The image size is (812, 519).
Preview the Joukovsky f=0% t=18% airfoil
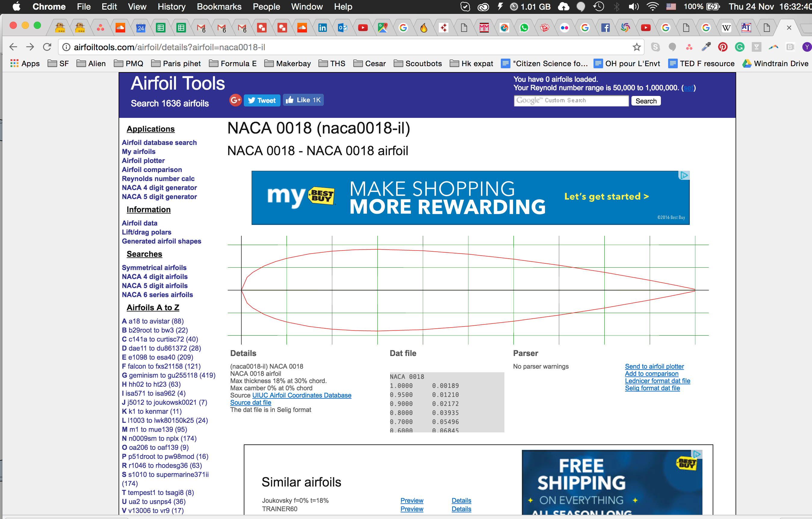pos(412,500)
